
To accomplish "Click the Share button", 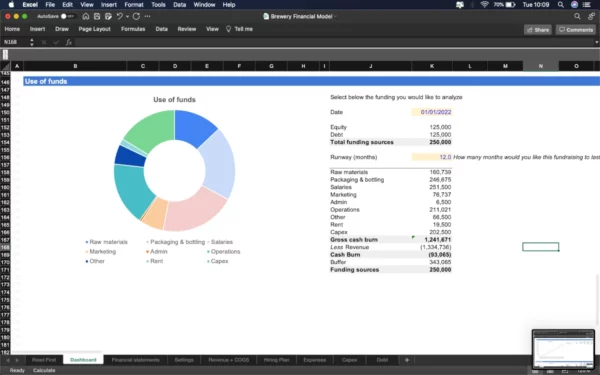I will tap(538, 30).
